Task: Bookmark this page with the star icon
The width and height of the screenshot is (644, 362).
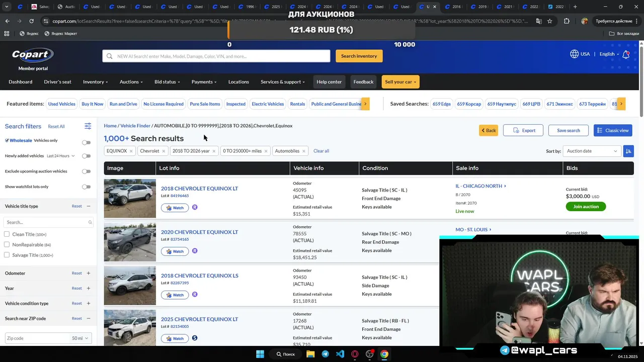Action: [549, 21]
